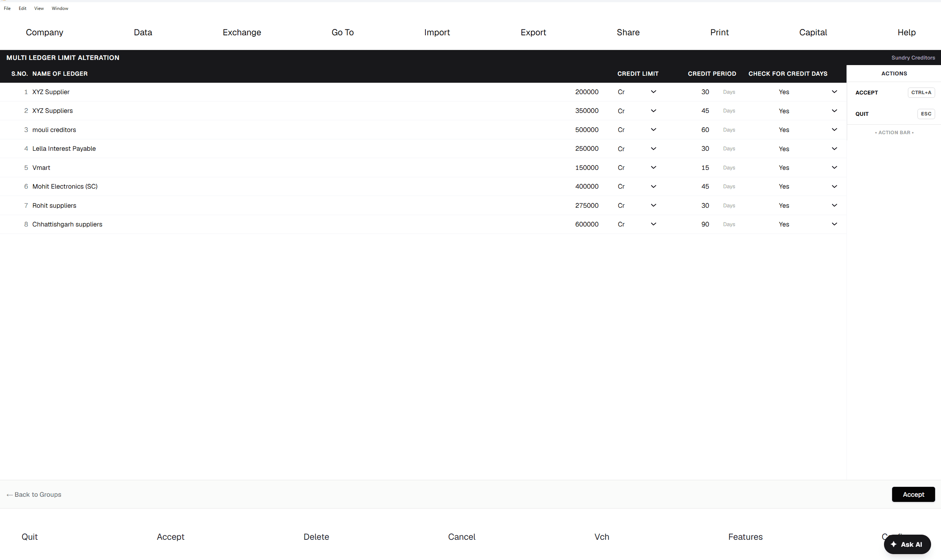The image size is (941, 560).
Task: Open the Cr/Dr dropdown for XYZ Suppliers
Action: [637, 111]
